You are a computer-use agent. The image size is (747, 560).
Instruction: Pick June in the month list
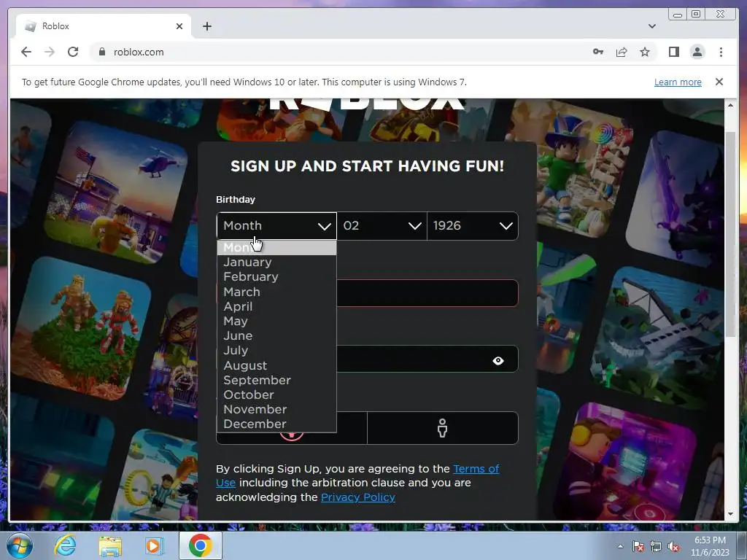[276, 336]
